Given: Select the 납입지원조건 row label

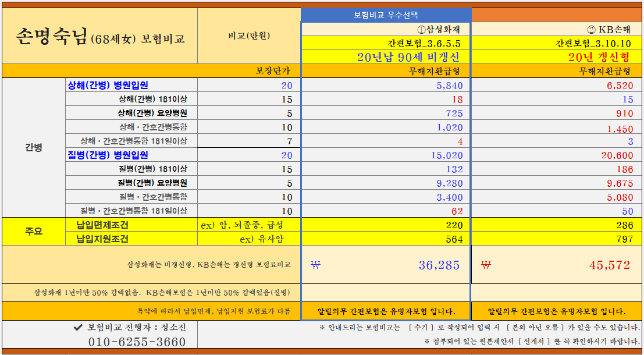Looking at the screenshot, I should pyautogui.click(x=102, y=238).
